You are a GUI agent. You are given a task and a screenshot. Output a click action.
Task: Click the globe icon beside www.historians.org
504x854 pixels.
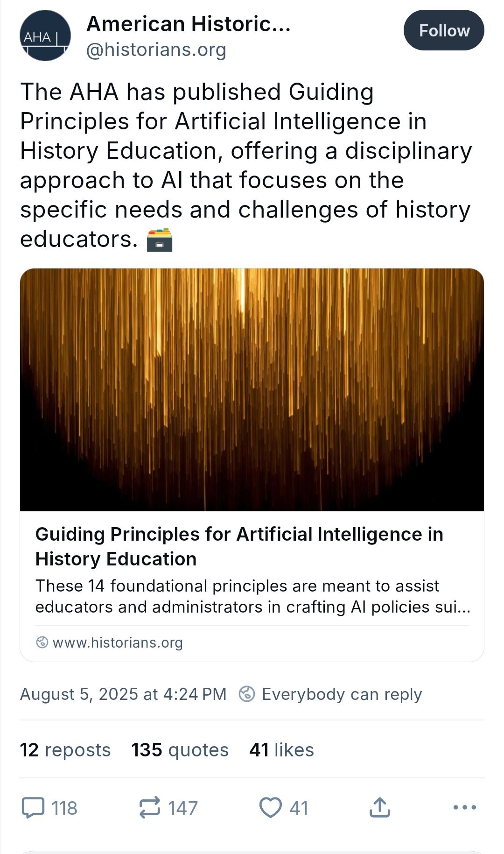pos(42,642)
